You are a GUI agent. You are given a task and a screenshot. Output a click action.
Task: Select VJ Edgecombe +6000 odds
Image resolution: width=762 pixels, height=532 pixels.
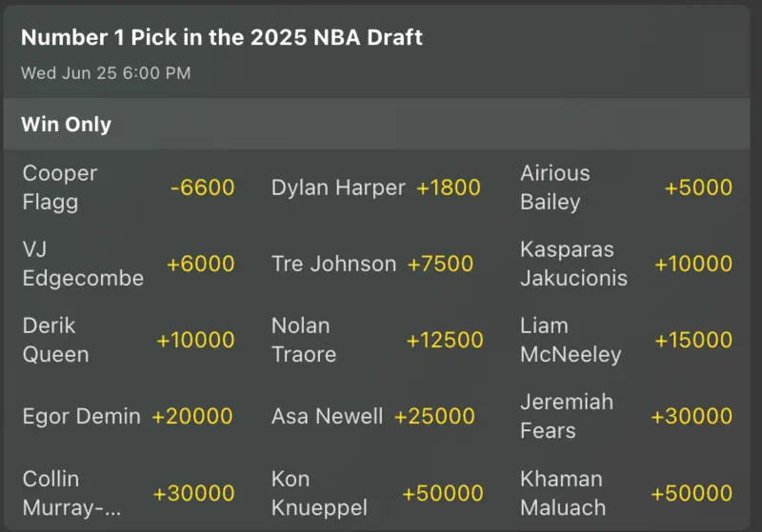click(200, 264)
